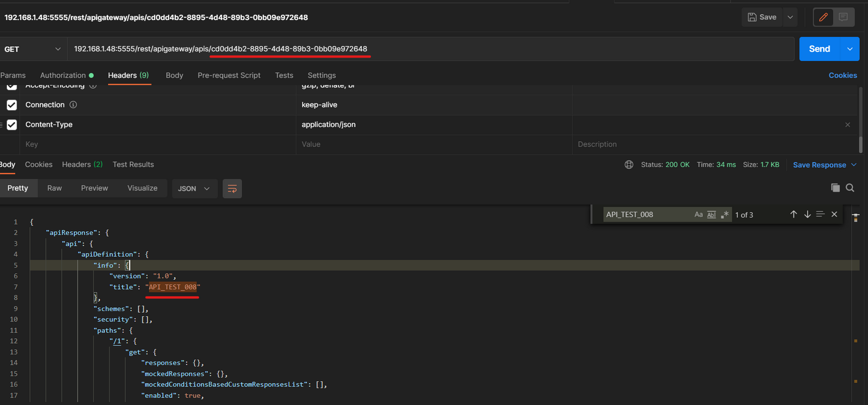
Task: Click the pencil edit icon
Action: pos(823,17)
